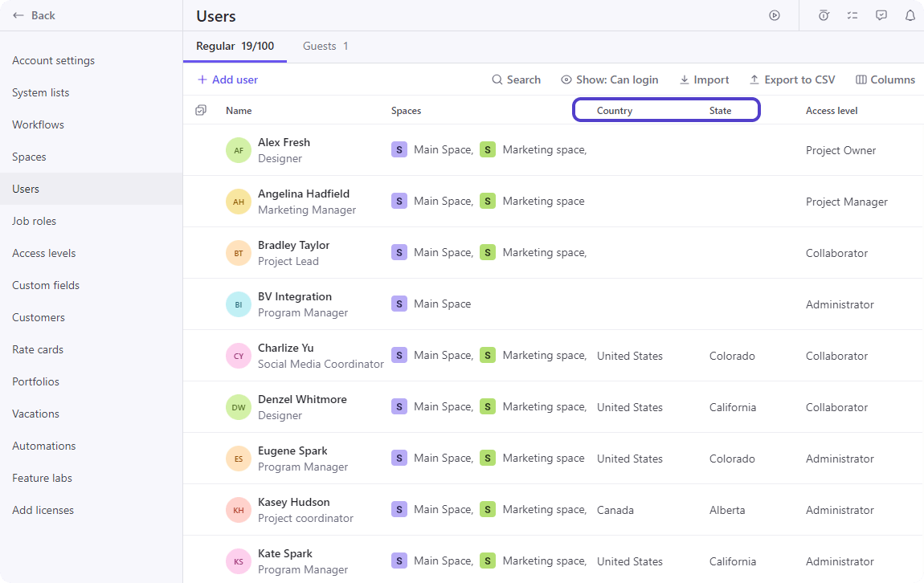Open the approvals chat bubble icon
Image resolution: width=924 pixels, height=583 pixels.
click(881, 15)
